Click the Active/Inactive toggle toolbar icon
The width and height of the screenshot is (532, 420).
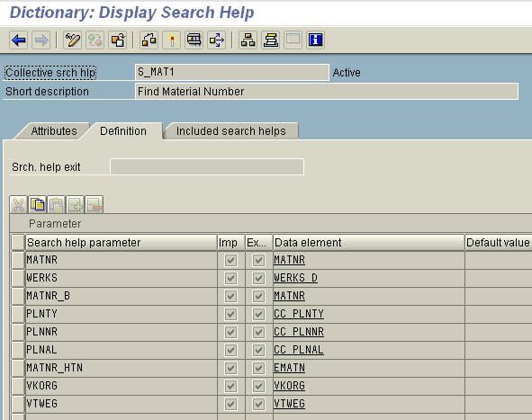(95, 40)
